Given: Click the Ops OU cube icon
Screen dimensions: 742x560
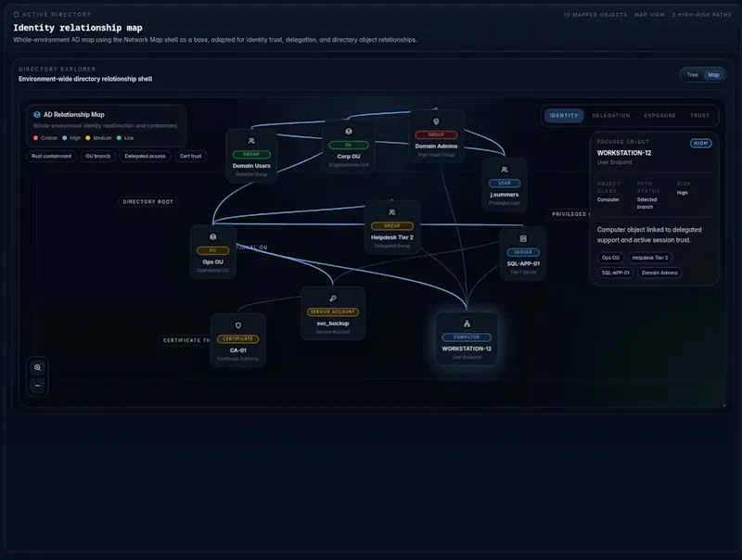Looking at the screenshot, I should (x=212, y=237).
